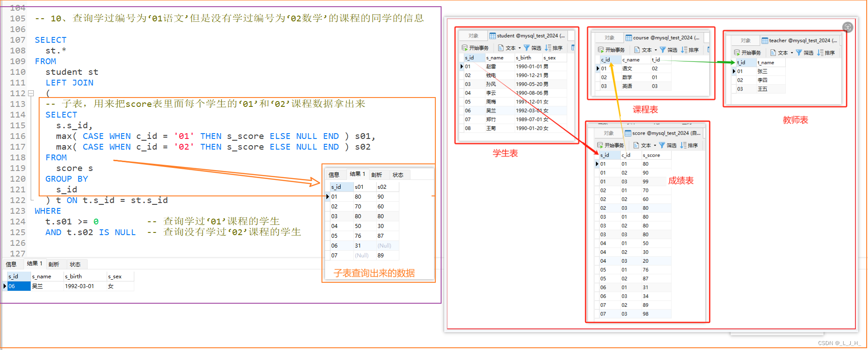Click course row 数学 name cell
This screenshot has width=868, height=350.
coord(636,77)
